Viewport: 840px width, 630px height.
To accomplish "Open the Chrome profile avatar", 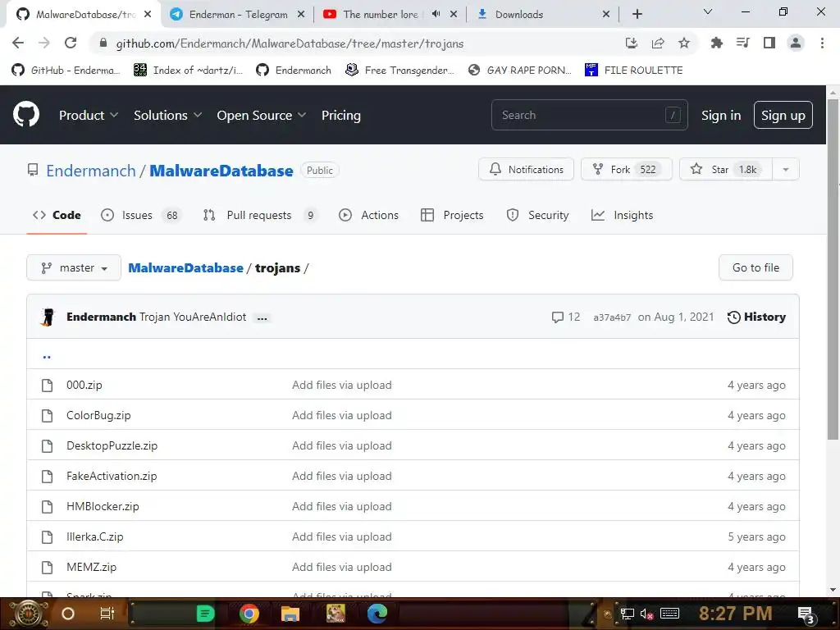I will 796,43.
